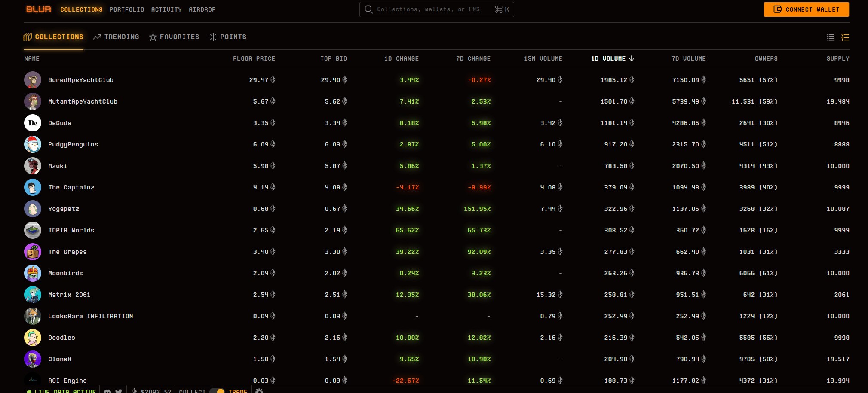Open settings gear in bottom bar
The image size is (868, 393).
(x=259, y=391)
